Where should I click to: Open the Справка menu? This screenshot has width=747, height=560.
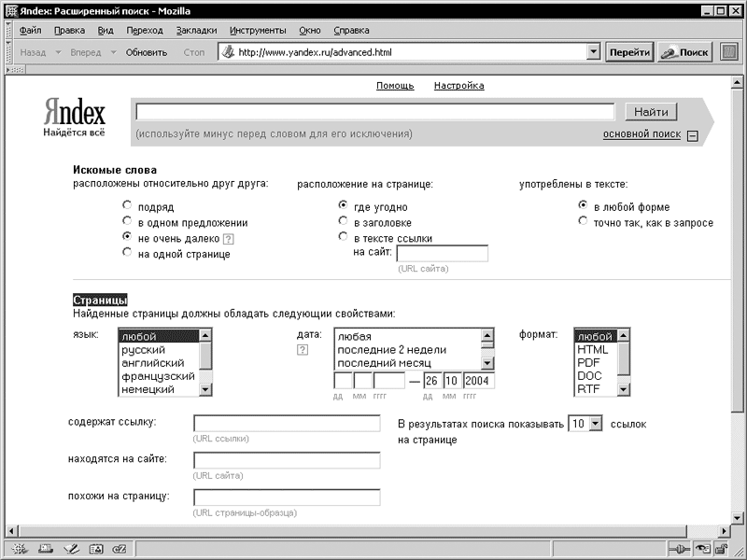click(351, 31)
